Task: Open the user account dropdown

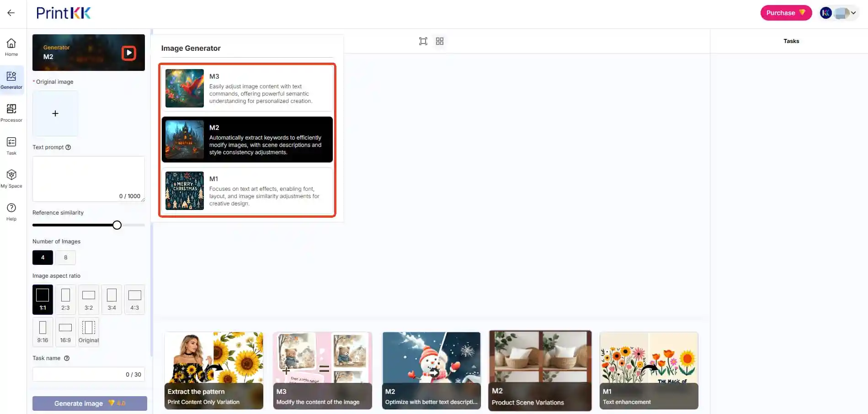Action: point(839,13)
